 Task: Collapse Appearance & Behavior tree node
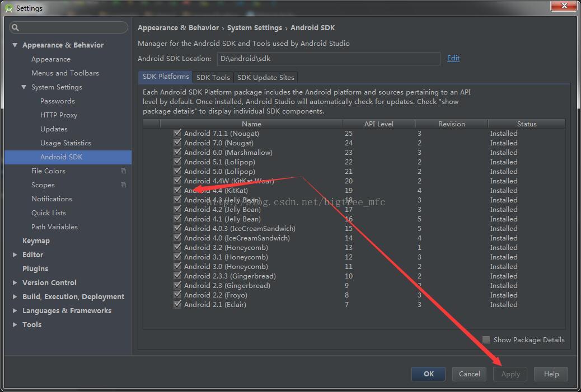click(15, 45)
